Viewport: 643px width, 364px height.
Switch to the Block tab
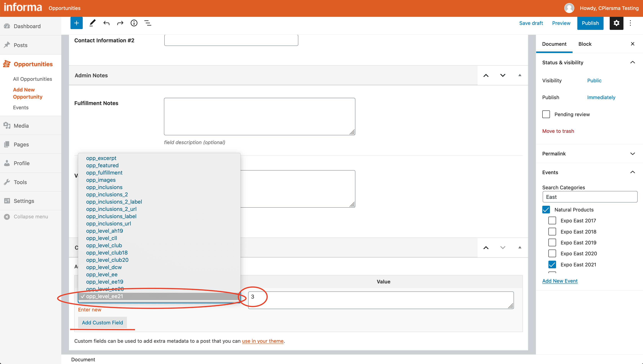click(x=585, y=44)
